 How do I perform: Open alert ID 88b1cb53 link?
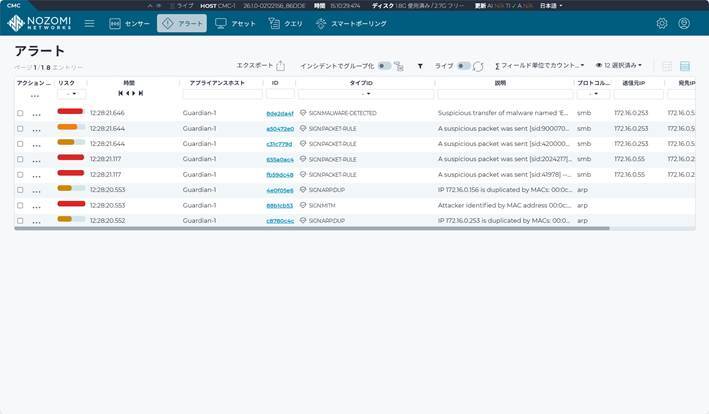point(279,205)
